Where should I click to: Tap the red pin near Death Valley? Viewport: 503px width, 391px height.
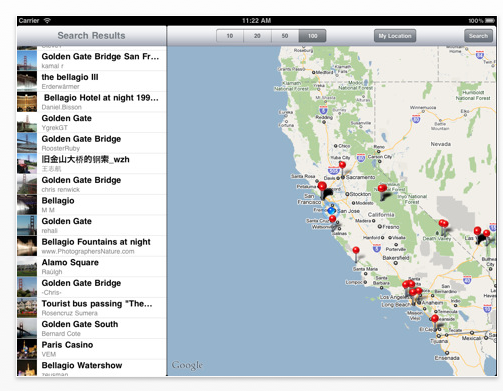[443, 224]
